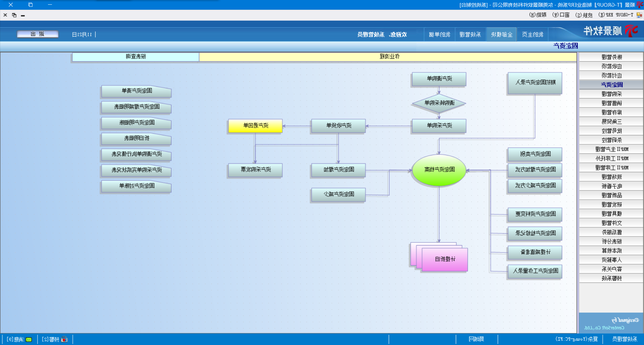This screenshot has height=345, width=644.
Task: Open the pink 计提折旧 stacked node
Action: point(444,259)
